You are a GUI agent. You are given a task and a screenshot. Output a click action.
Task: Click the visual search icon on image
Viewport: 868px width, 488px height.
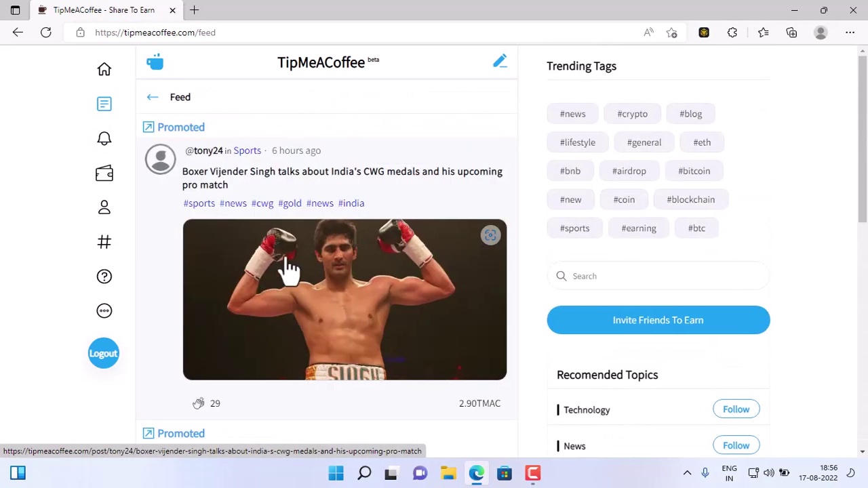click(490, 235)
